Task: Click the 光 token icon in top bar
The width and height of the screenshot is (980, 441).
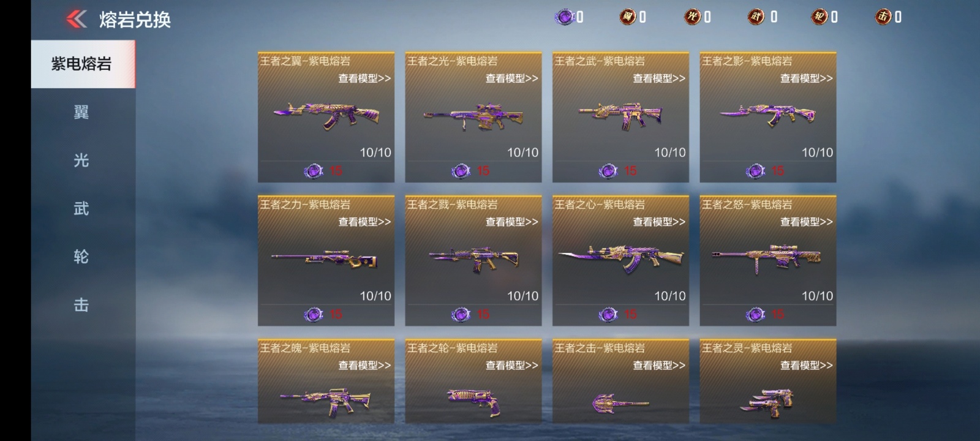Action: (692, 17)
